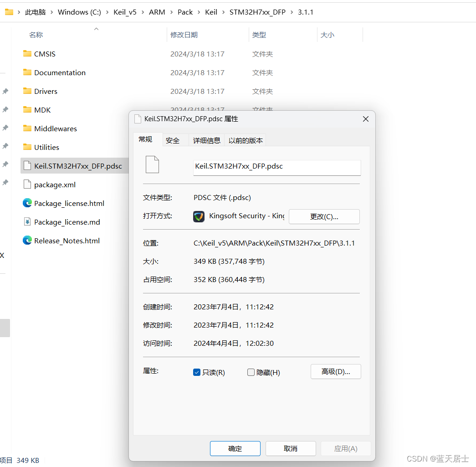The image size is (476, 467).
Task: Click the 应用(A) apply button
Action: [346, 448]
